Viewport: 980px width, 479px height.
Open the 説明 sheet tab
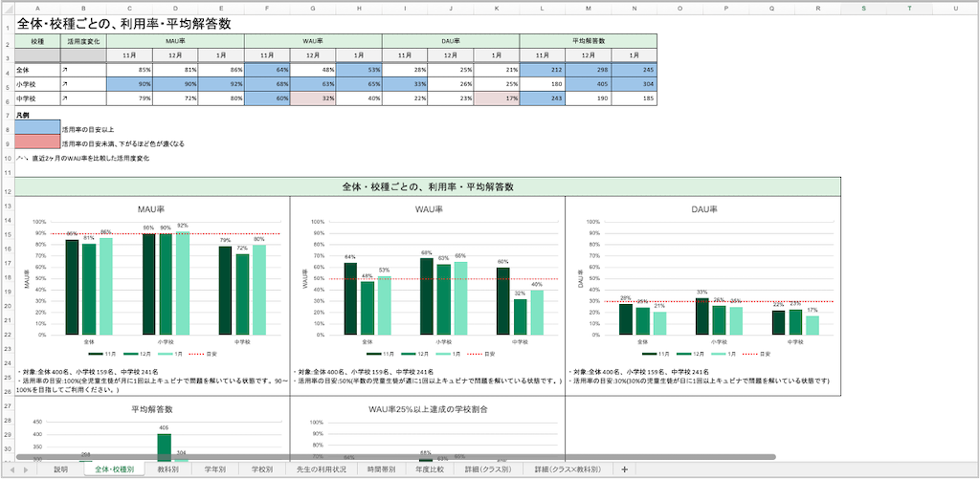point(60,469)
